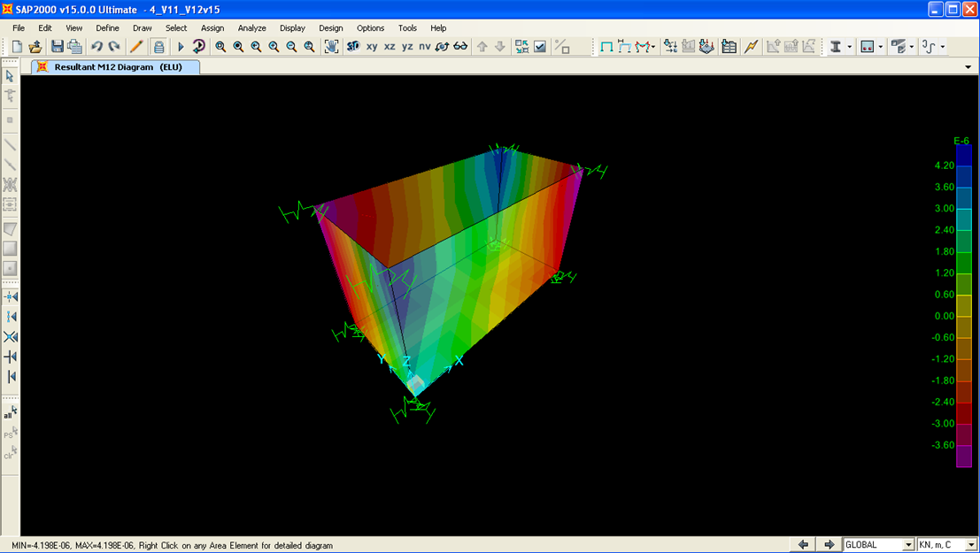
Task: Expand the I-section frame dropdown arrow
Action: point(850,47)
